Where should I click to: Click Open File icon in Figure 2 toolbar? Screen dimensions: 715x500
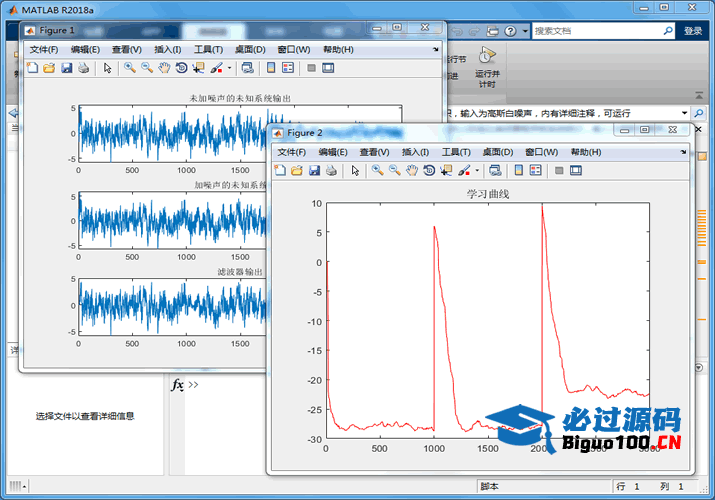[297, 170]
